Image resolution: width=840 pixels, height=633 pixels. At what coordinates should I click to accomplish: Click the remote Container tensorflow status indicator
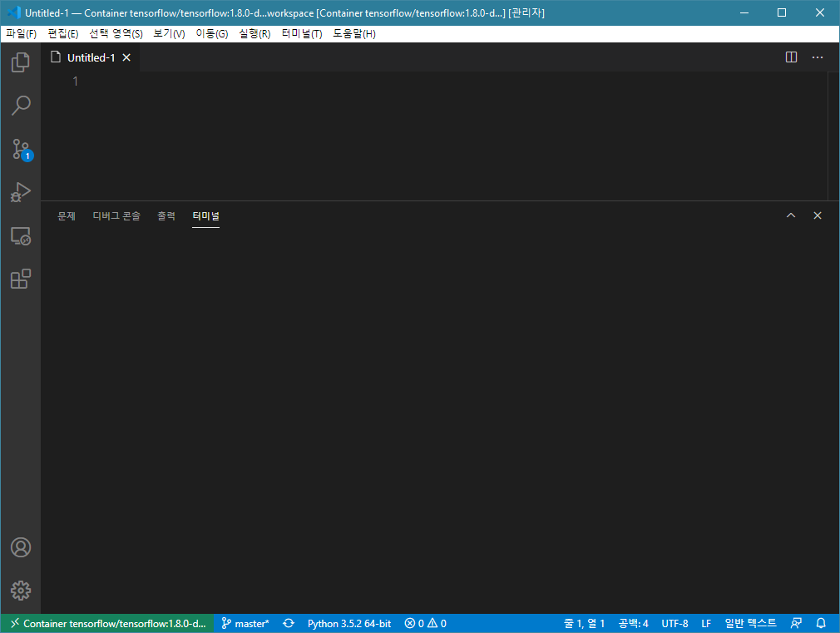107,623
